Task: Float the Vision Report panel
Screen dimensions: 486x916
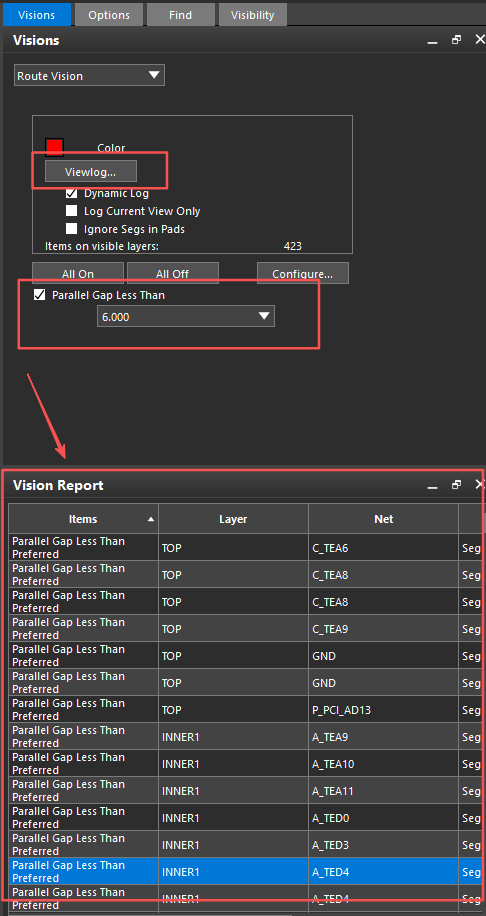Action: pyautogui.click(x=456, y=484)
